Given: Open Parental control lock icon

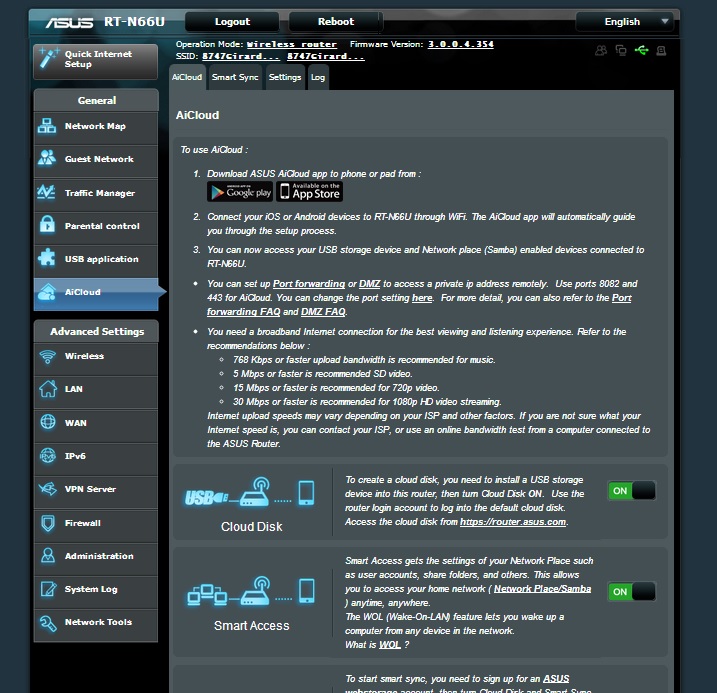Looking at the screenshot, I should [47, 224].
